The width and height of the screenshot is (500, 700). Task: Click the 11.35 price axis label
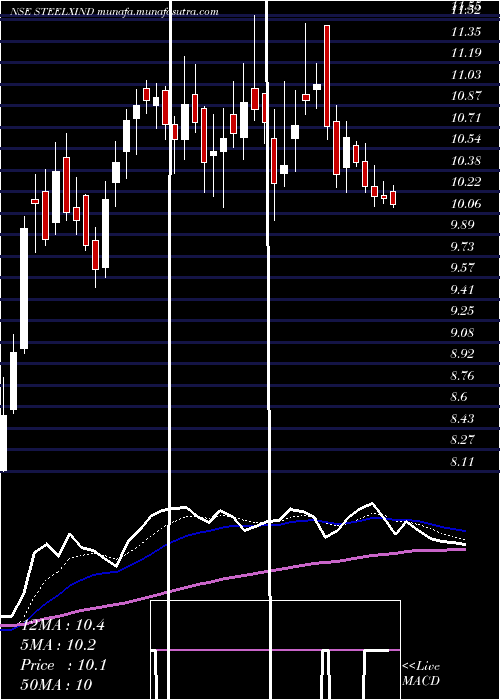pyautogui.click(x=466, y=32)
